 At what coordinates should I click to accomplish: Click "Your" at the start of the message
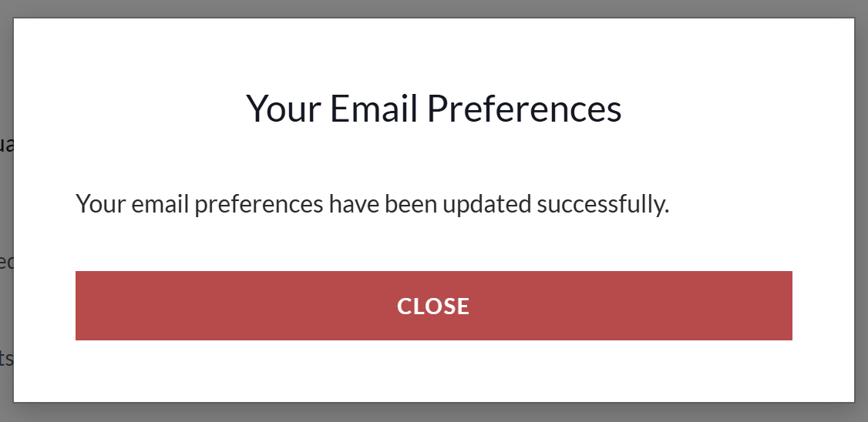pyautogui.click(x=99, y=205)
